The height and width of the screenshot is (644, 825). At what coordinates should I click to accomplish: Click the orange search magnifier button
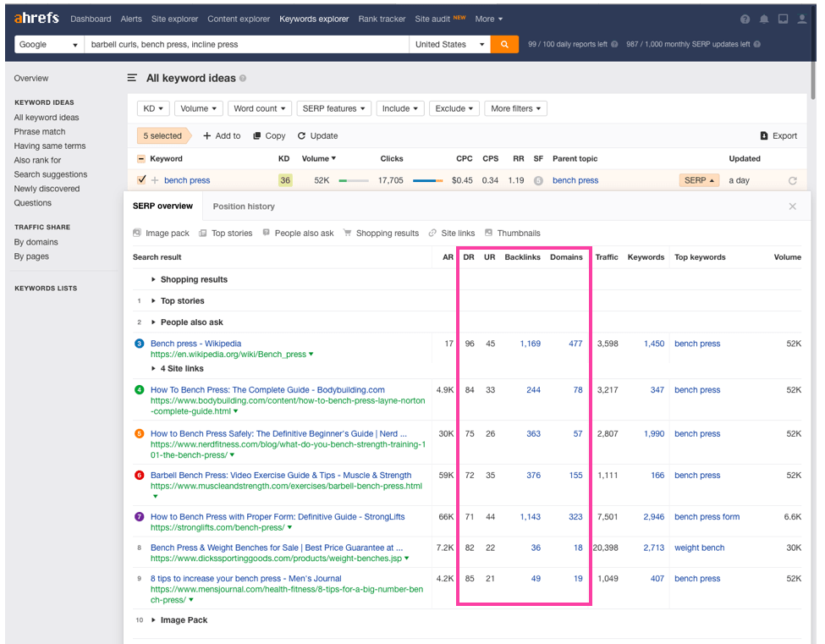point(504,44)
